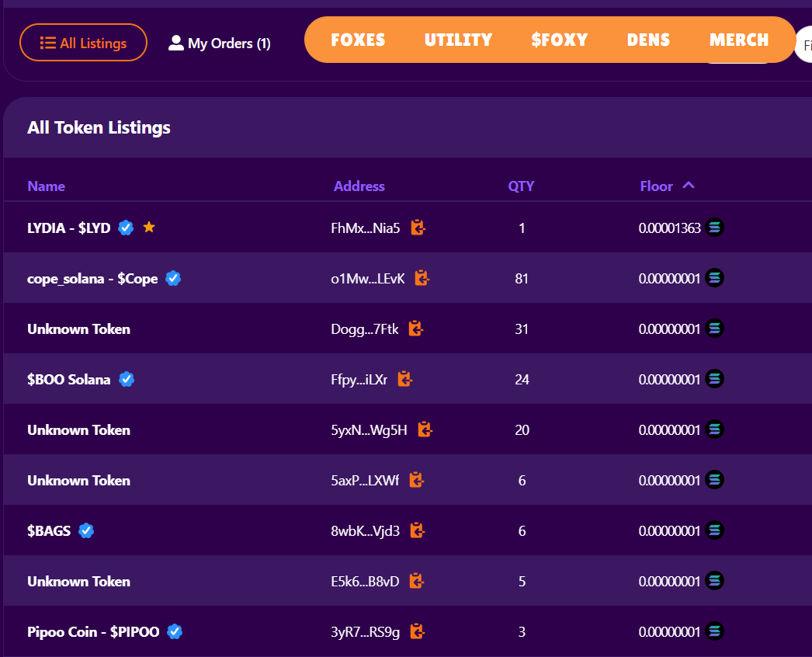Image resolution: width=812 pixels, height=657 pixels.
Task: Click the verified badge next to cope_solana - $Cope
Action: click(x=173, y=278)
